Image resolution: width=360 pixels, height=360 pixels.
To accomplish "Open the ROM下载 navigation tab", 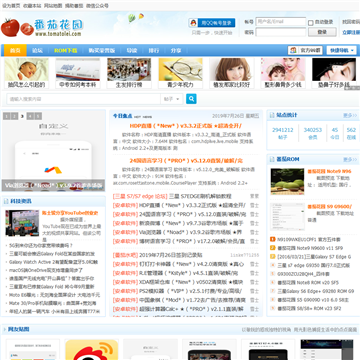I will (x=66, y=51).
